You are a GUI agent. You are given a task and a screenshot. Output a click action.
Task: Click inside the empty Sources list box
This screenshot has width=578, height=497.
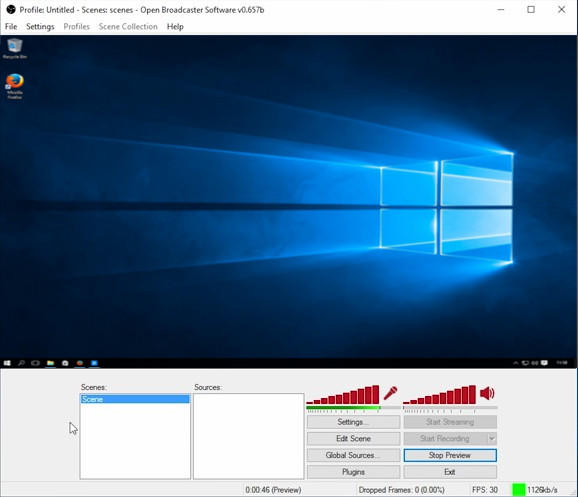click(248, 436)
